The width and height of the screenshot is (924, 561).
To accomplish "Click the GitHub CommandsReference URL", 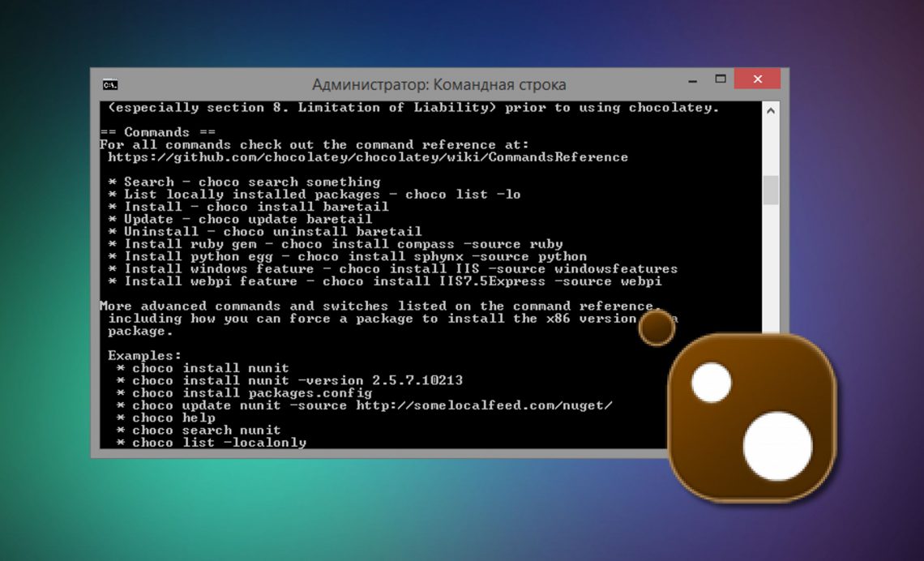I will 367,157.
